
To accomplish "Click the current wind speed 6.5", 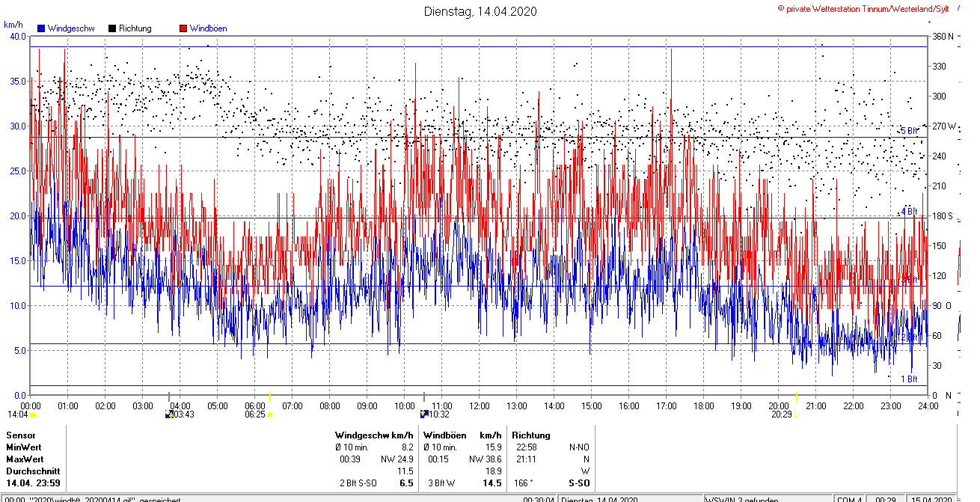I will (406, 483).
